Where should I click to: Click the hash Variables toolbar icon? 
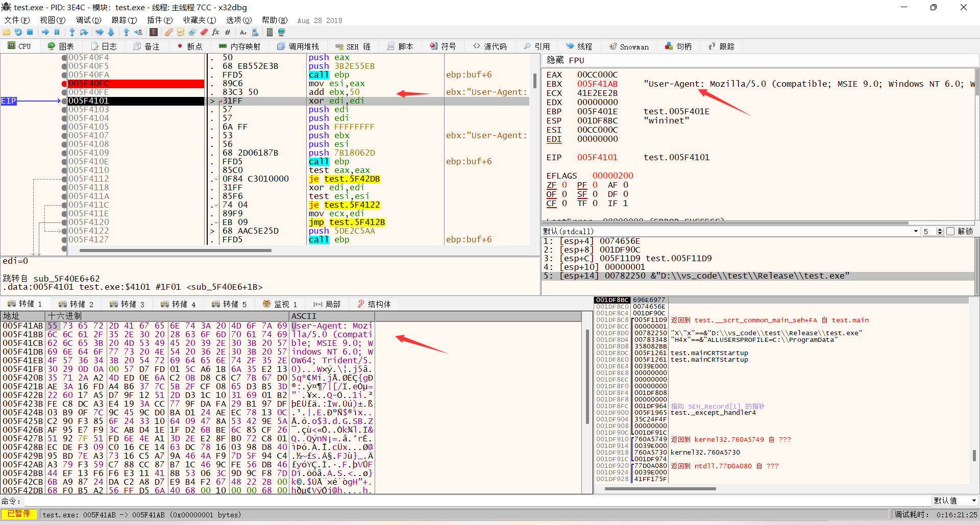(228, 32)
